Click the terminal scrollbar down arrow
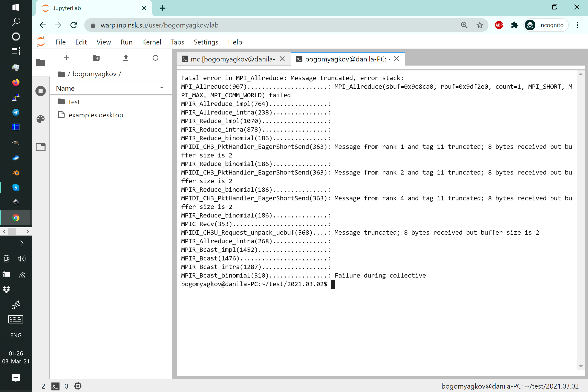This screenshot has width=588, height=392. coord(580,366)
